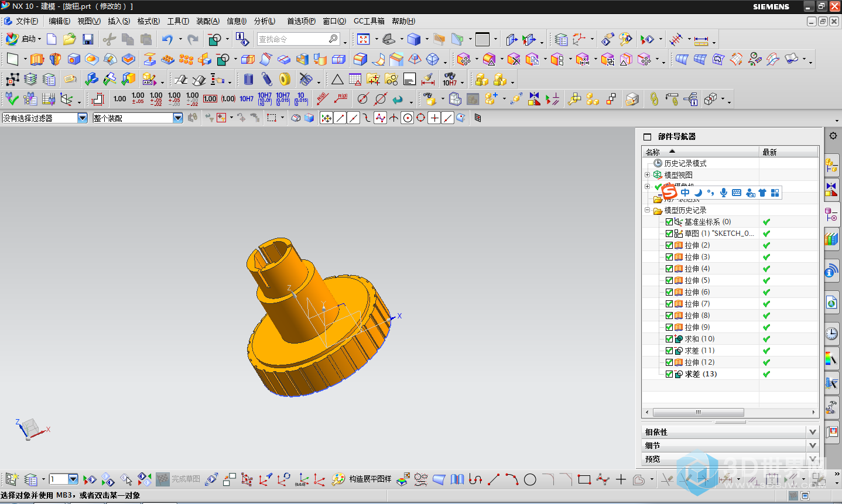Open the History clock sidebar tab
The width and height of the screenshot is (842, 504).
pyautogui.click(x=831, y=334)
